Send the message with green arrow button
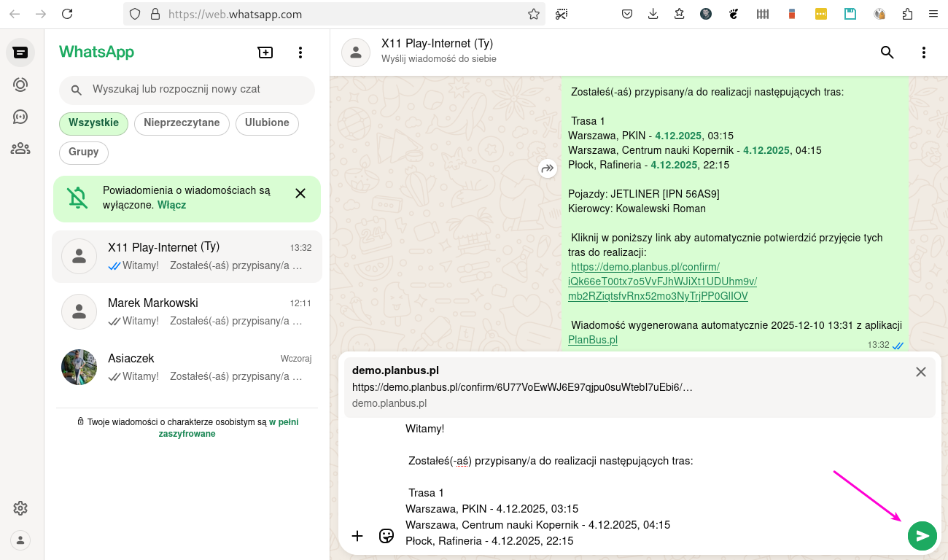The height and width of the screenshot is (560, 948). tap(922, 536)
